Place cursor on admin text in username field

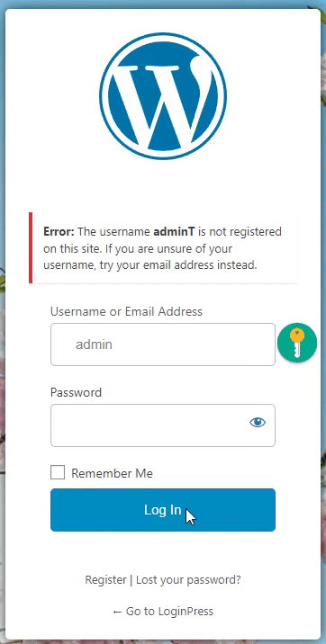tap(94, 344)
